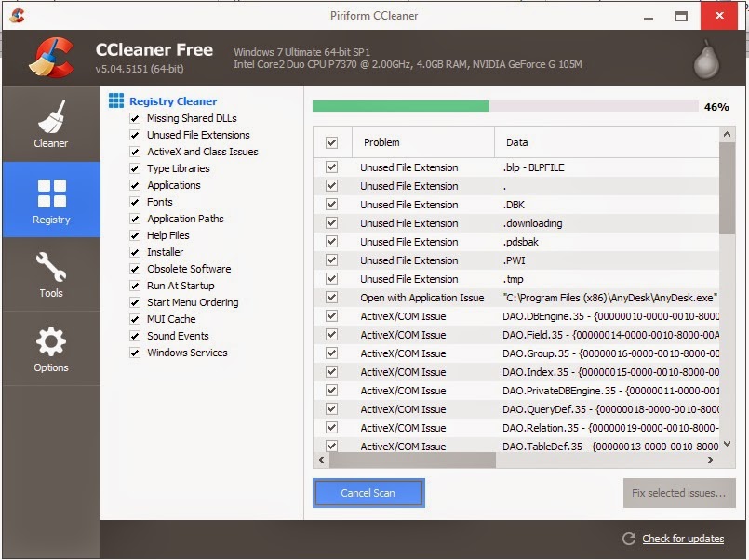This screenshot has height=560, width=749.
Task: Uncheck Application Paths
Action: pos(135,219)
